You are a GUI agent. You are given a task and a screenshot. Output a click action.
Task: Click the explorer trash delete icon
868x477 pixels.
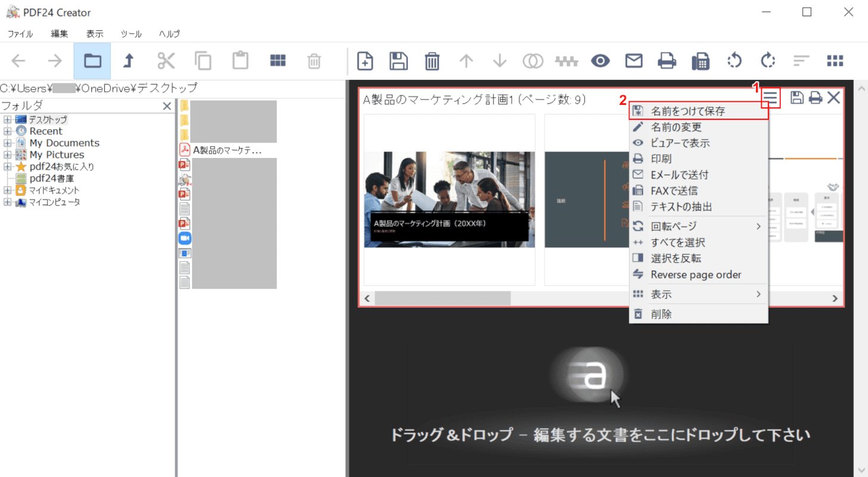tap(314, 61)
